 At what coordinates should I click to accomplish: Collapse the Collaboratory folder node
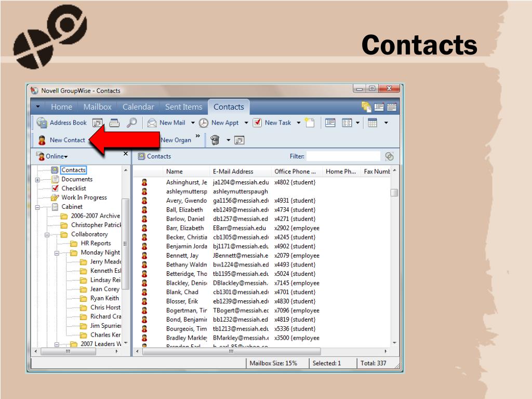pyautogui.click(x=47, y=234)
